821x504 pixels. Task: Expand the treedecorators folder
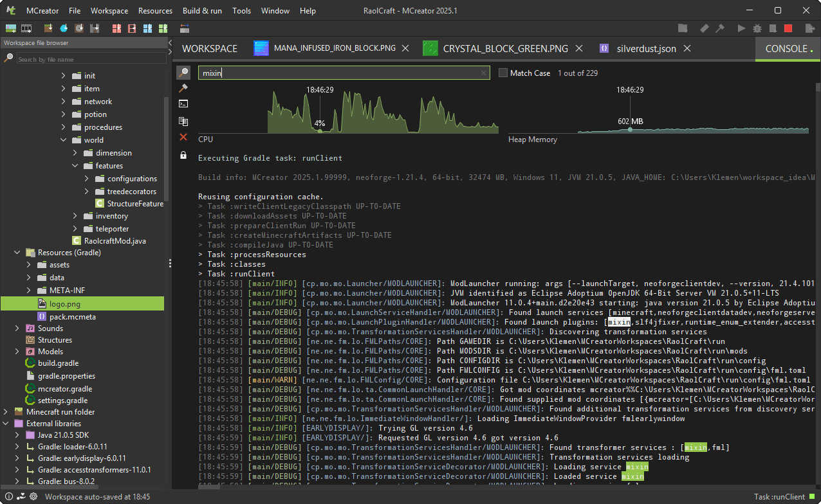coord(87,192)
